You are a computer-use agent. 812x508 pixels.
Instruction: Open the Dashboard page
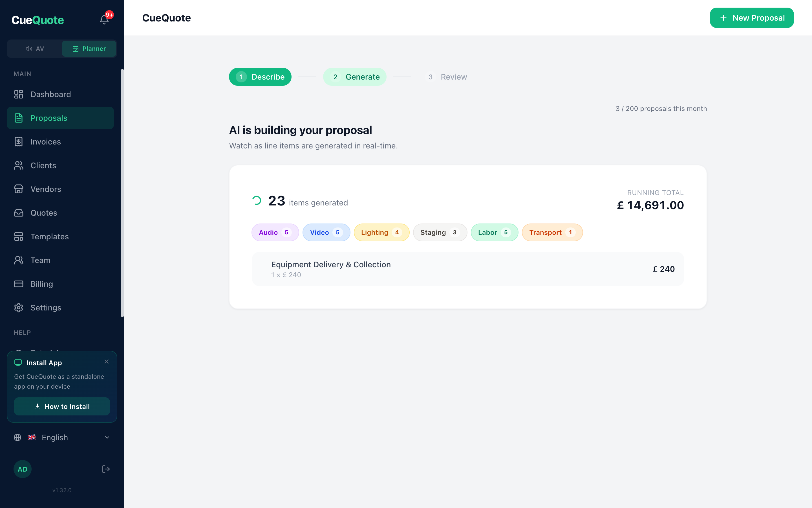point(60,95)
